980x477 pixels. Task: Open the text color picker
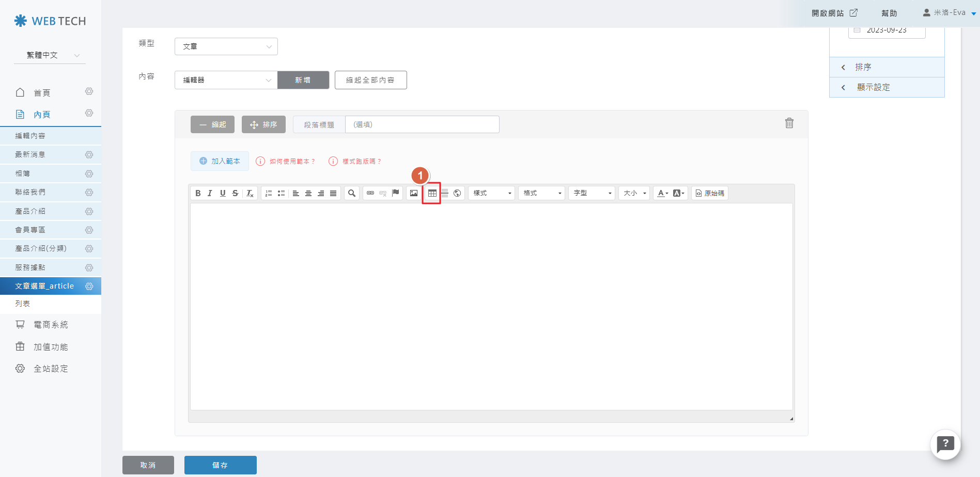[662, 193]
